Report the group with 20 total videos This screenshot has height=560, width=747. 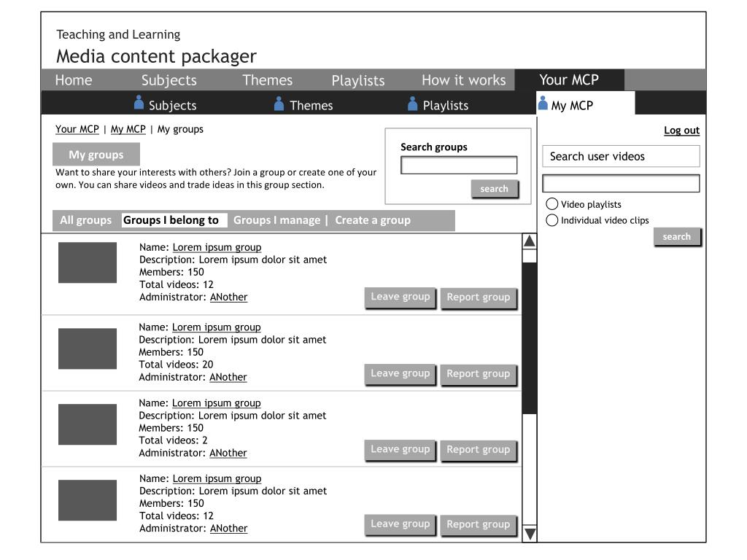[479, 375]
